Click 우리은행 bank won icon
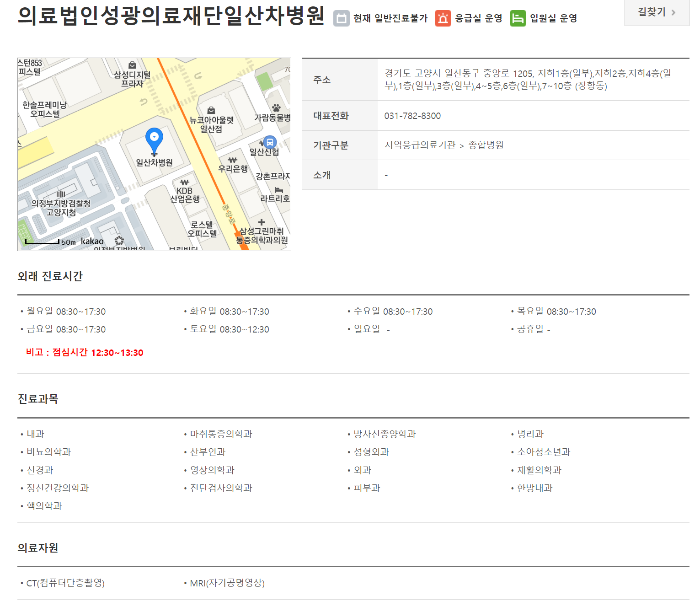This screenshot has width=700, height=607. point(232,160)
